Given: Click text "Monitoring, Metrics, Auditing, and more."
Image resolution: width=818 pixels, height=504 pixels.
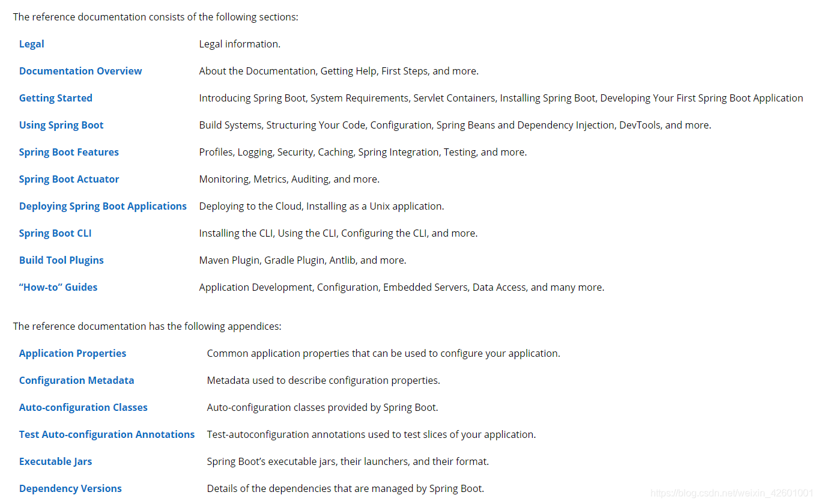Looking at the screenshot, I should tap(289, 179).
